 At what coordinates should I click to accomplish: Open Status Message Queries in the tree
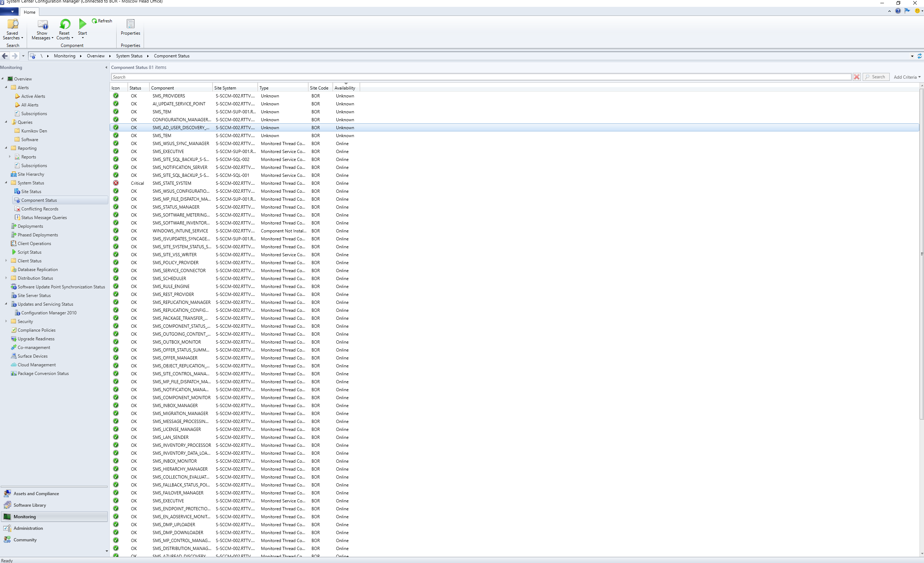point(44,217)
